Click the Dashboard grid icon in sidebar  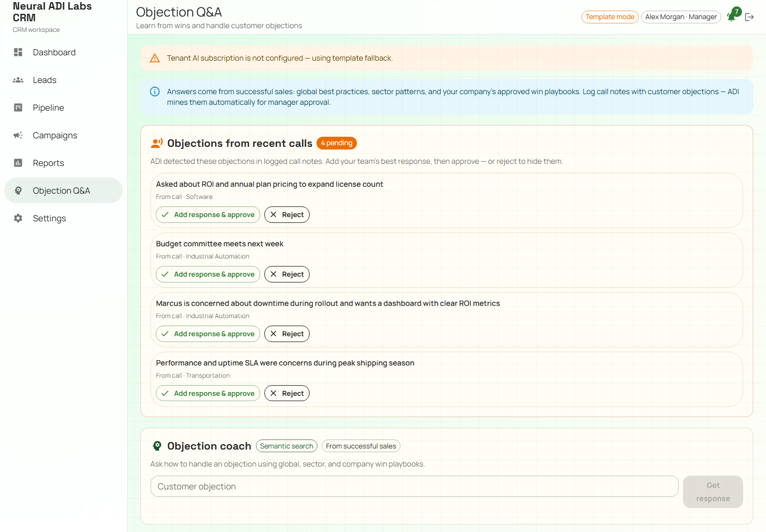click(18, 52)
